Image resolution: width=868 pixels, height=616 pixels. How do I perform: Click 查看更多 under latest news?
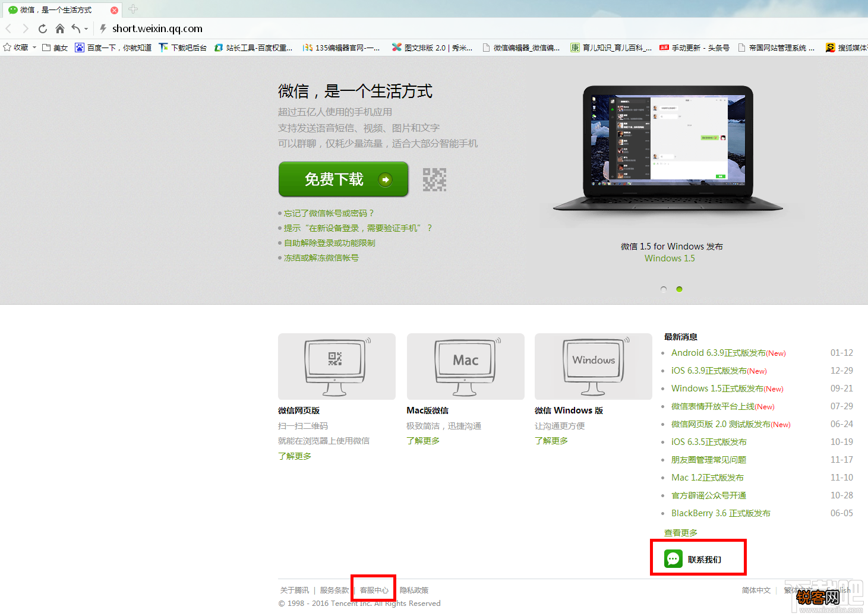point(681,533)
